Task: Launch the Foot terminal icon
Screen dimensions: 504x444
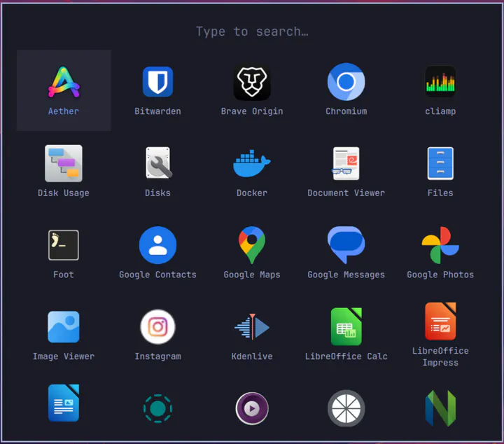Action: 64,245
